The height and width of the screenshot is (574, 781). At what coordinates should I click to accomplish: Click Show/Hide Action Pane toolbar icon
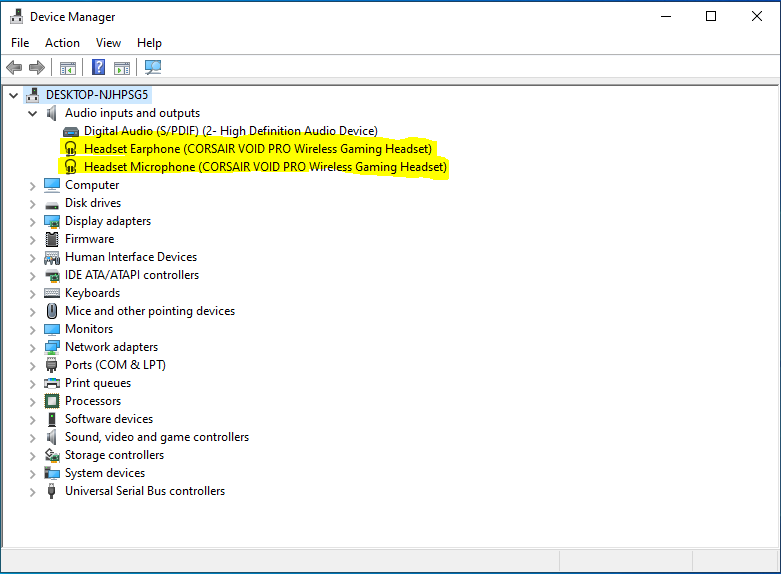(122, 68)
